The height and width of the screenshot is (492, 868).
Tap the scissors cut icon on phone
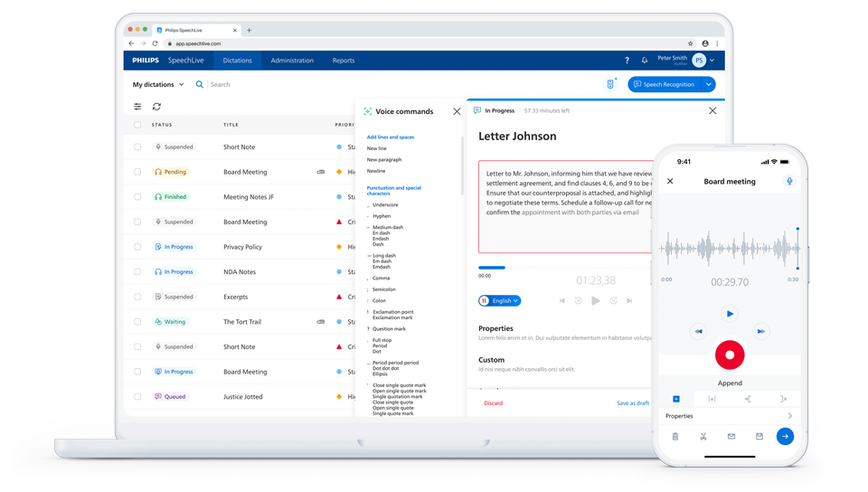tap(703, 437)
